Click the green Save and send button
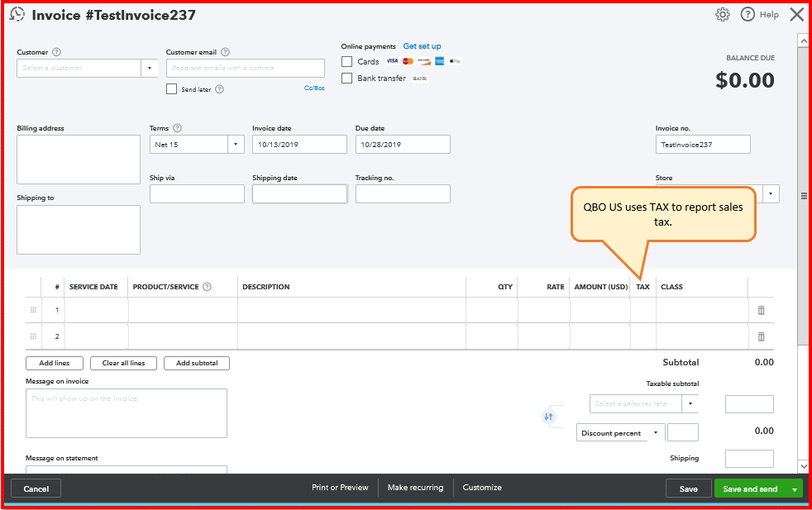 click(x=750, y=489)
